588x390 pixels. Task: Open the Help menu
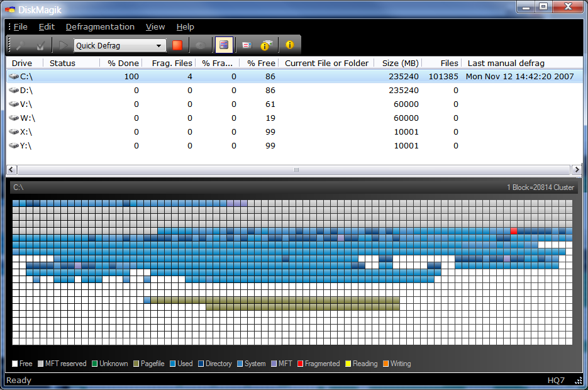tap(185, 27)
